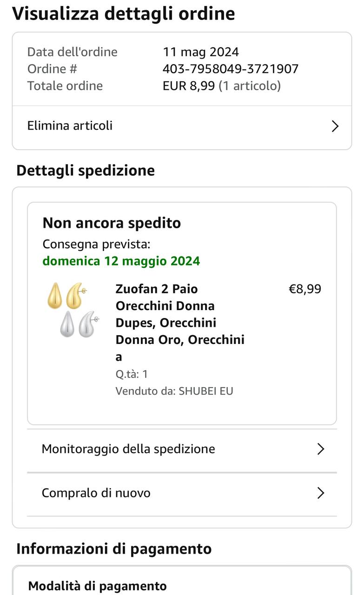Click the order number 403-7958049-3721907
The image size is (364, 595).
click(x=230, y=69)
